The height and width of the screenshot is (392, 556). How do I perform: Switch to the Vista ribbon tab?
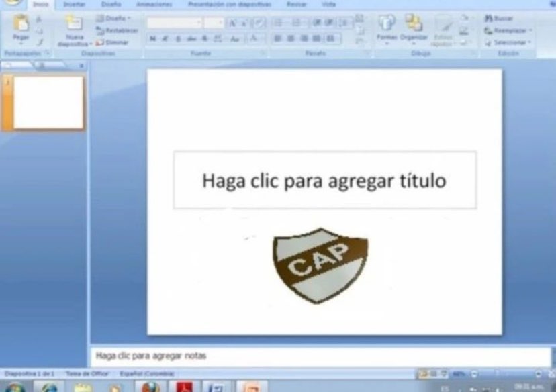click(329, 4)
